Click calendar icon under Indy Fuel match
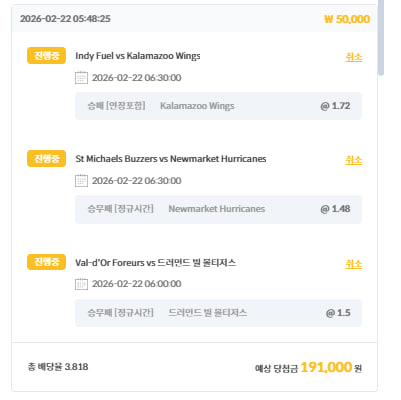 click(x=81, y=78)
